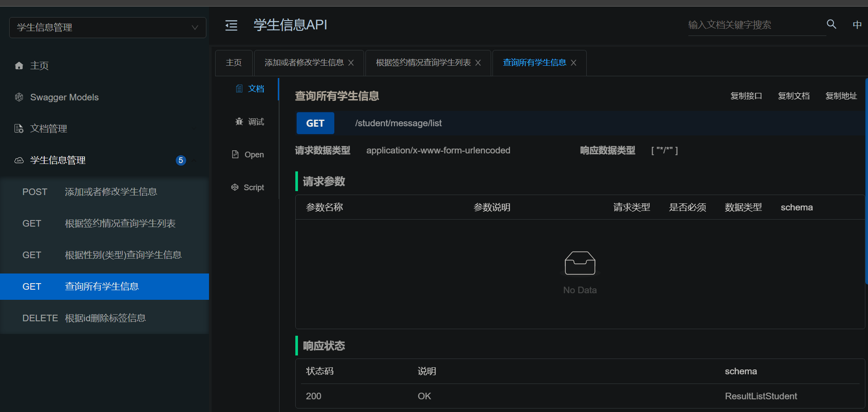Click the Script codepen icon
The height and width of the screenshot is (412, 868).
(x=235, y=187)
